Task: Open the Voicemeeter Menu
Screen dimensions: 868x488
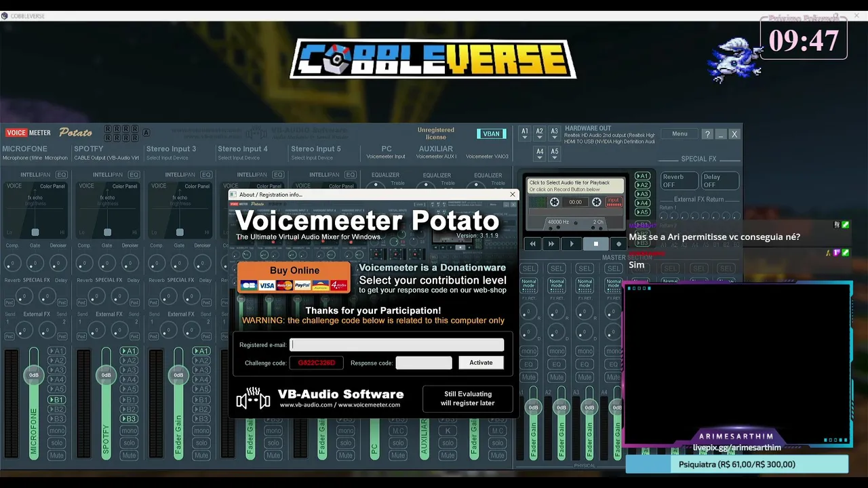Action: (x=679, y=134)
